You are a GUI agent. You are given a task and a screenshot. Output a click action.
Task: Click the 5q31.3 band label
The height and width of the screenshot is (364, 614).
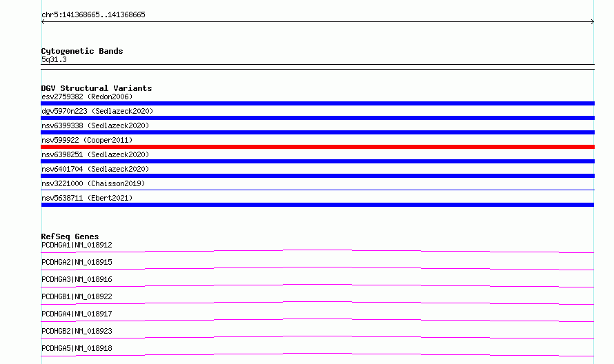coord(54,59)
